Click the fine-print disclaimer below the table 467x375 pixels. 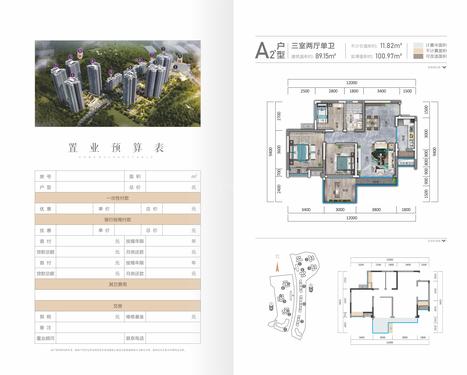118,350
